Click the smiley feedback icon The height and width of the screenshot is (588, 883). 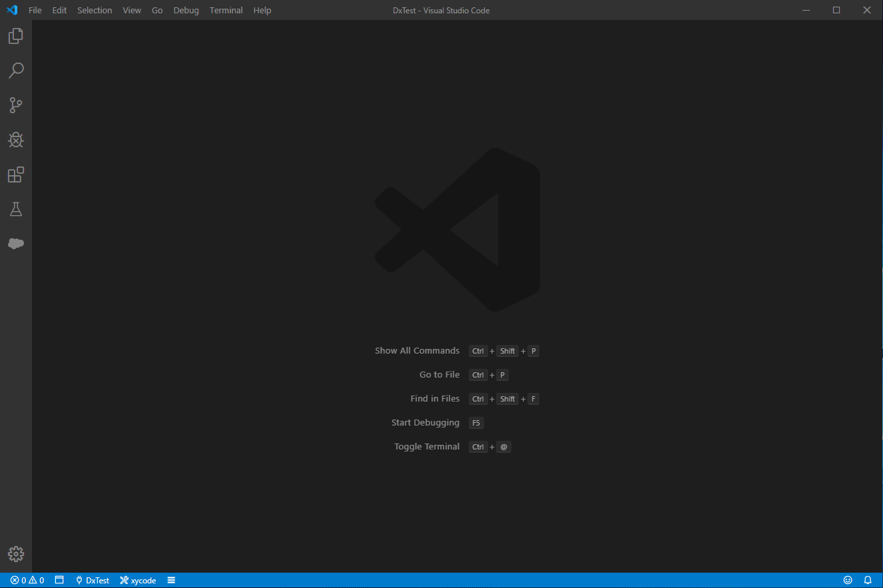[x=848, y=580]
